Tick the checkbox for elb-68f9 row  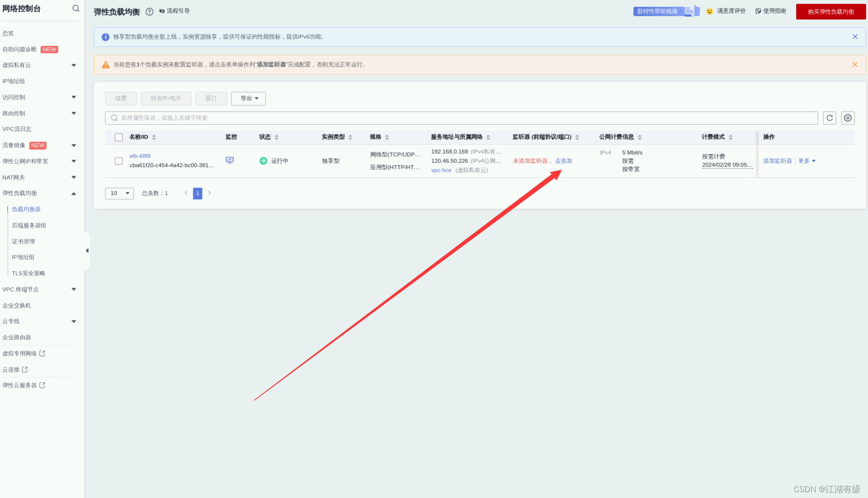119,161
